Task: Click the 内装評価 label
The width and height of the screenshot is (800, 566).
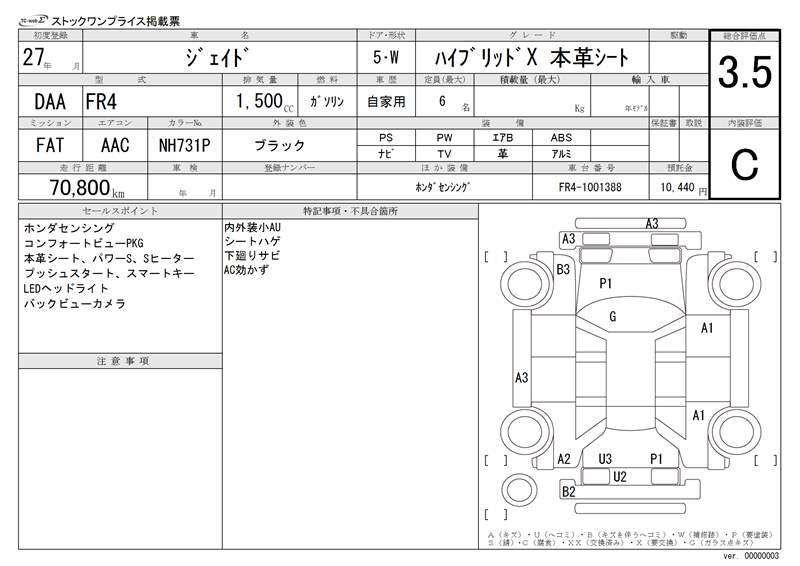Action: pos(745,123)
